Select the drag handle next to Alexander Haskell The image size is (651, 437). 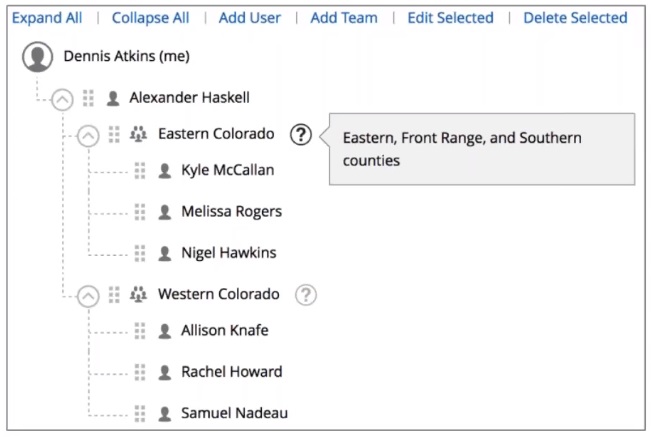point(88,98)
